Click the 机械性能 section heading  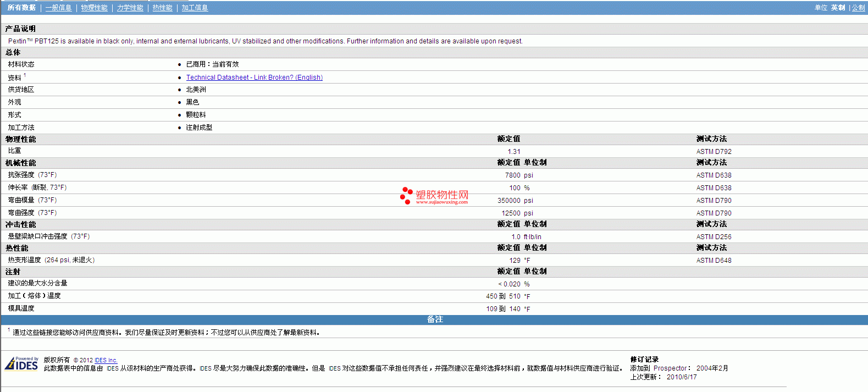click(20, 163)
